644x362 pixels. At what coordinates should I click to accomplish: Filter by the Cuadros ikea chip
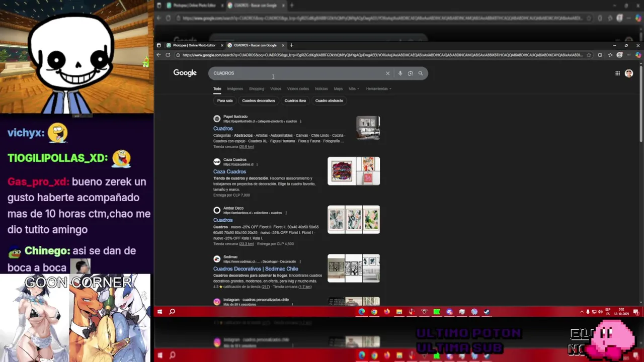pyautogui.click(x=295, y=101)
